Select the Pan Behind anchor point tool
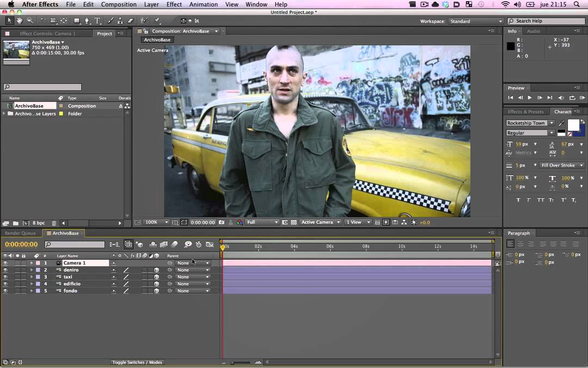Image resolution: width=588 pixels, height=368 pixels. click(64, 21)
